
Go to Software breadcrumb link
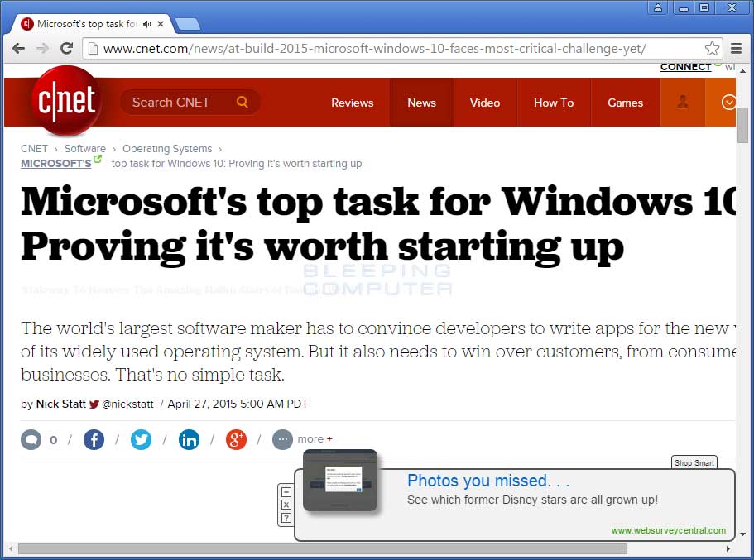click(85, 149)
